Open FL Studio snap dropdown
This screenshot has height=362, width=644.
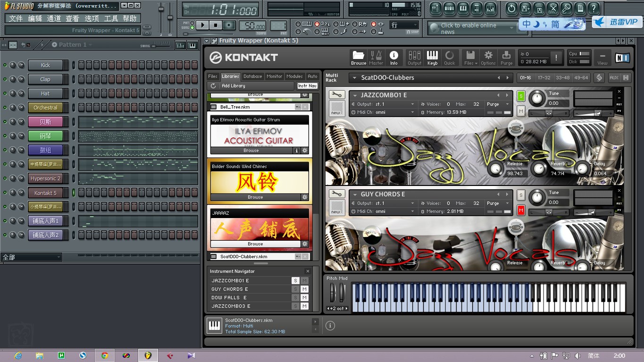coord(404,25)
